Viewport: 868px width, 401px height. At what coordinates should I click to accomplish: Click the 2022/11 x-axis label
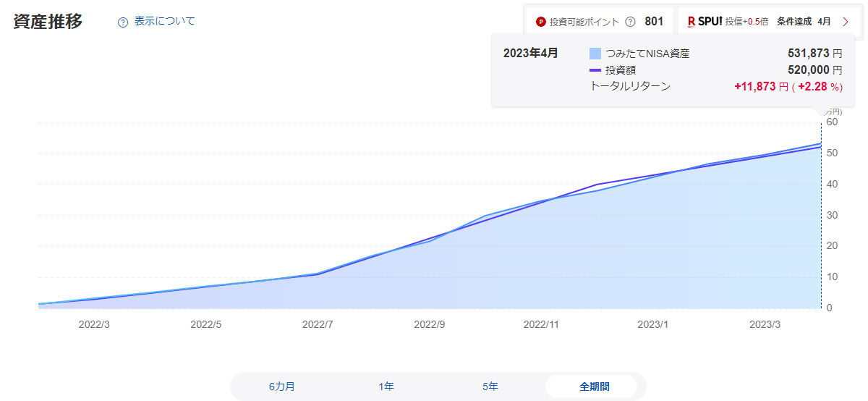tap(541, 325)
